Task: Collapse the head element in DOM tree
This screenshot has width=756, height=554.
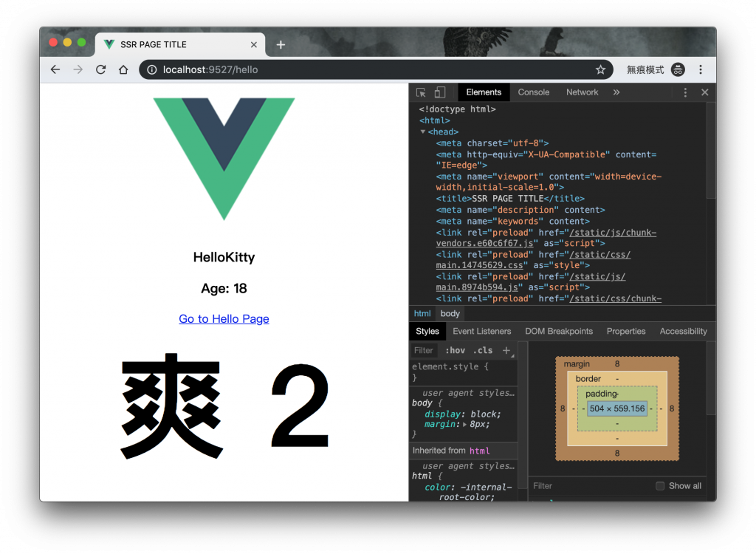Action: tap(423, 131)
